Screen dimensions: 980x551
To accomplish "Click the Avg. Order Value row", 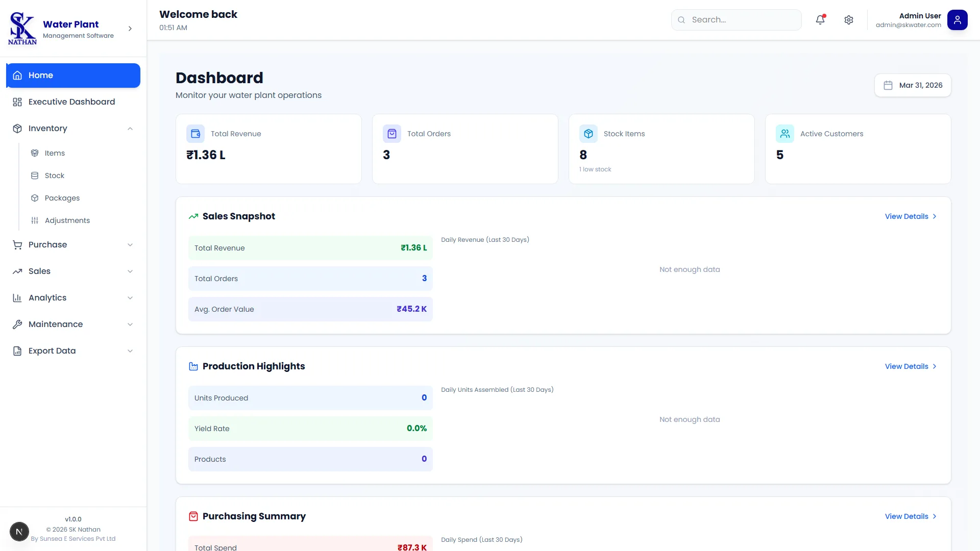I will click(310, 309).
